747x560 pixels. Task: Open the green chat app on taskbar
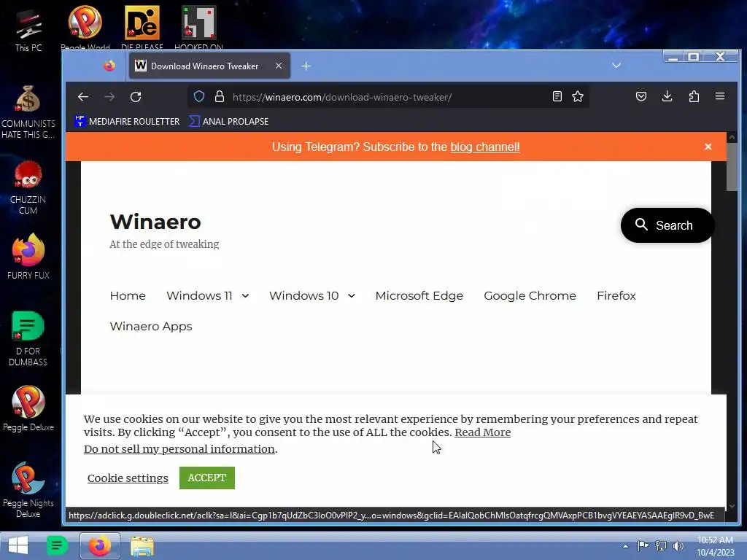point(57,545)
